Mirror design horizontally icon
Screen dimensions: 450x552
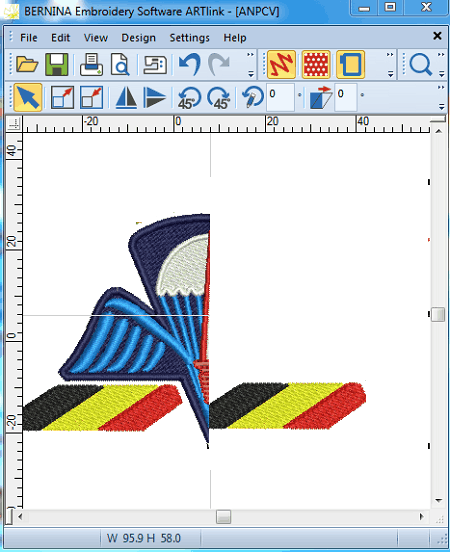pos(126,97)
